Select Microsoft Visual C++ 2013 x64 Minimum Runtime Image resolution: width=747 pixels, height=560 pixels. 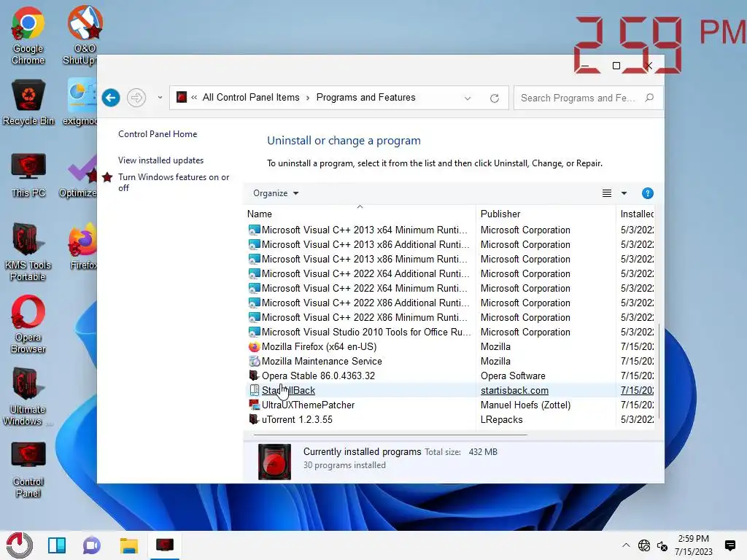click(x=364, y=230)
